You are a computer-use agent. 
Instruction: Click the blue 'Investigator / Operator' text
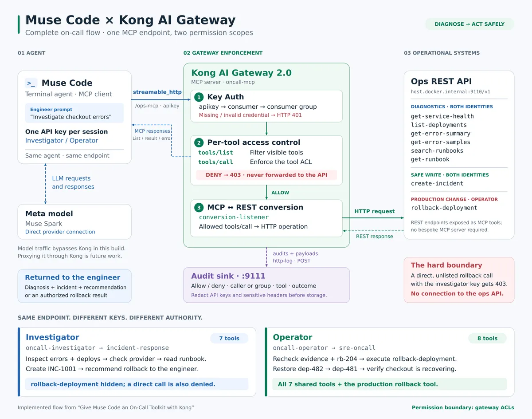pyautogui.click(x=62, y=140)
